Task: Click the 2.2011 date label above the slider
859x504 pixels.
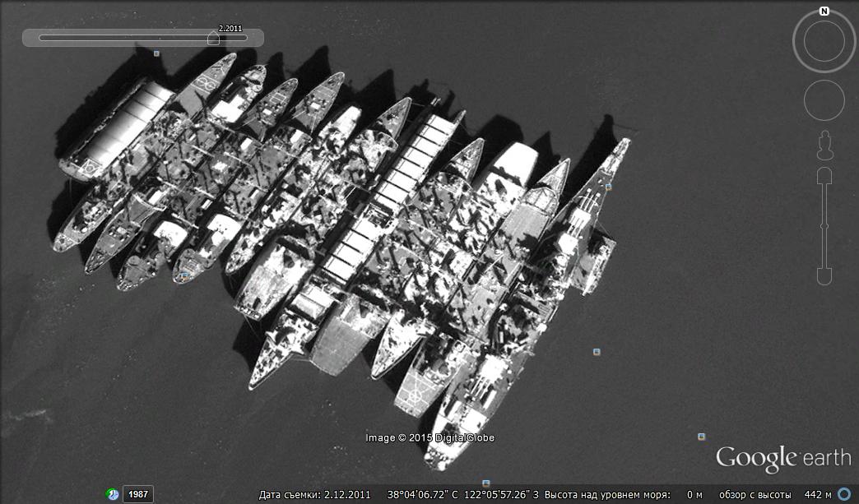Action: [x=230, y=29]
